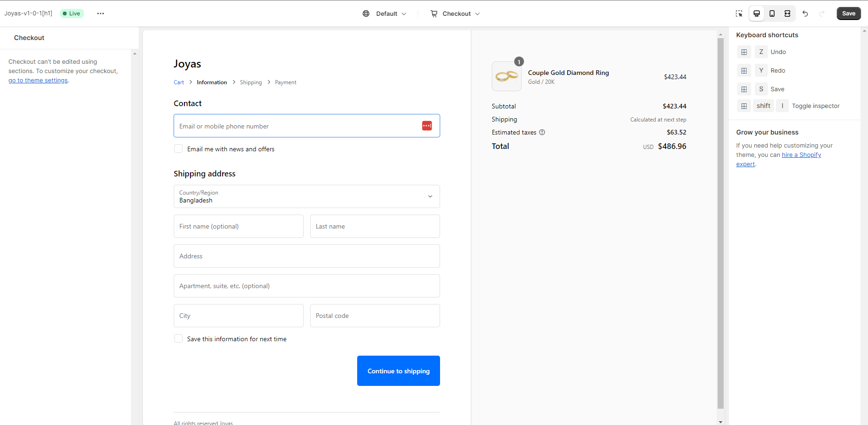Click the Cart breadcrumb link
Viewport: 868px width, 425px height.
click(179, 82)
